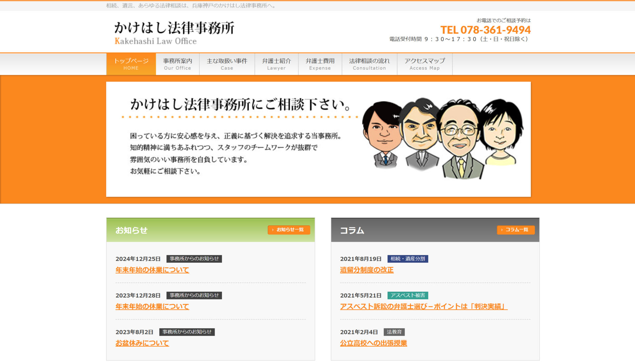This screenshot has height=364, width=635.
Task: Click the 相続・遺産分割 category tag
Action: (408, 259)
